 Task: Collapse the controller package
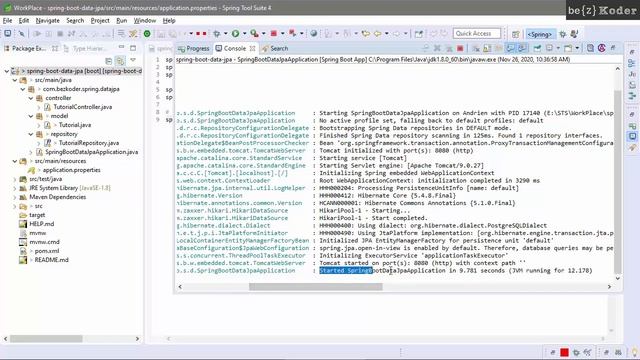(x=31, y=98)
